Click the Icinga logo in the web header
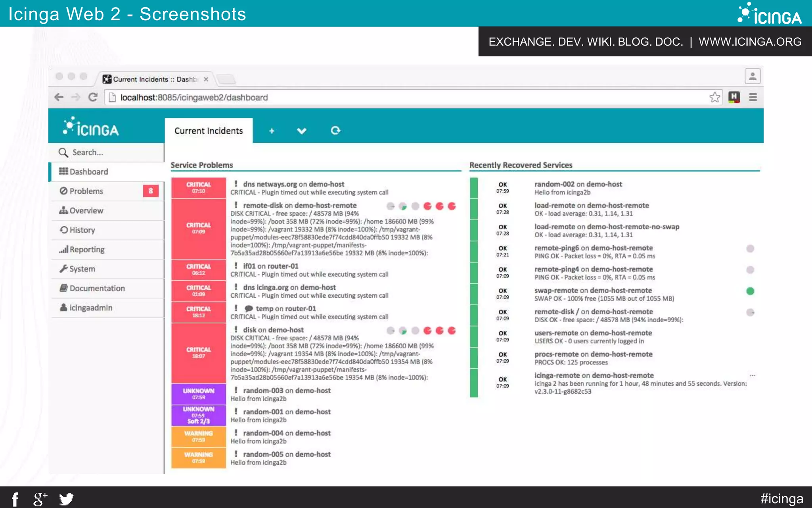Image resolution: width=812 pixels, height=508 pixels. click(91, 127)
